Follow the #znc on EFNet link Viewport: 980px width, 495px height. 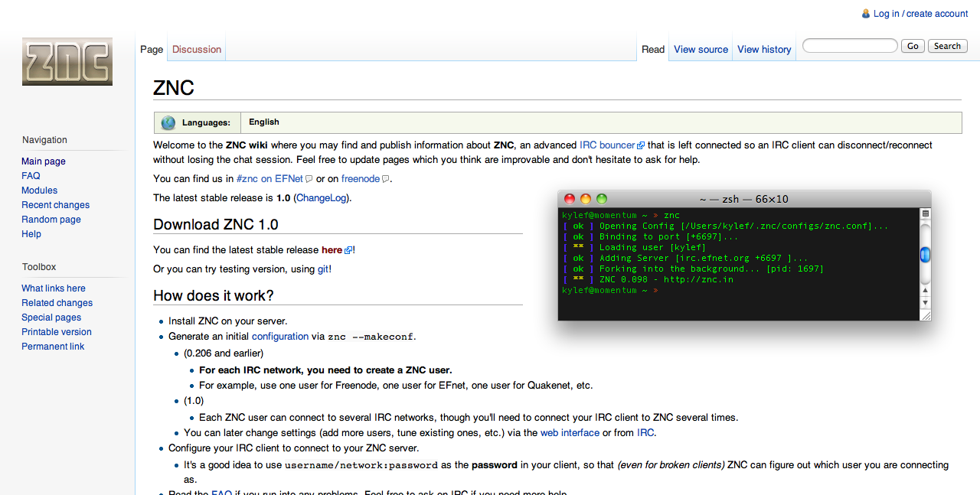point(270,179)
